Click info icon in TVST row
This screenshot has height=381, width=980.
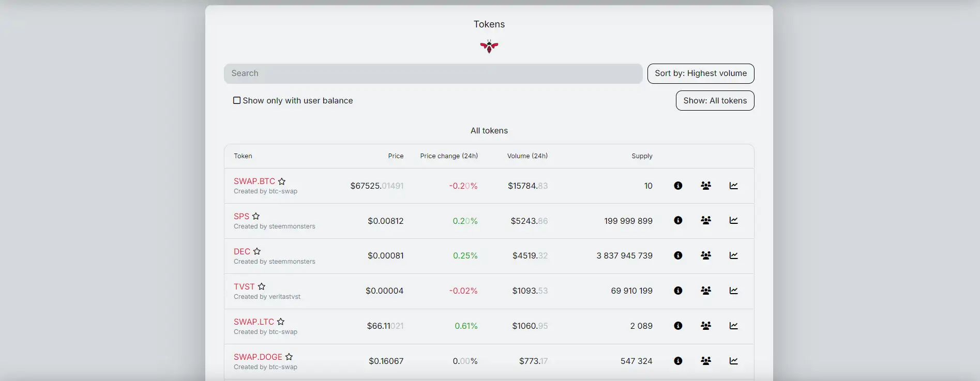(x=678, y=291)
